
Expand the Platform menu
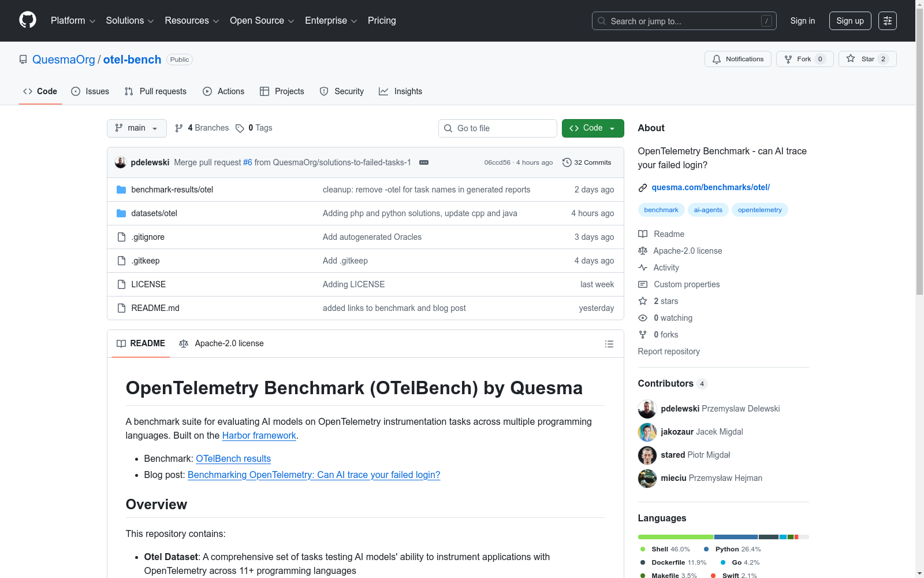pyautogui.click(x=73, y=21)
